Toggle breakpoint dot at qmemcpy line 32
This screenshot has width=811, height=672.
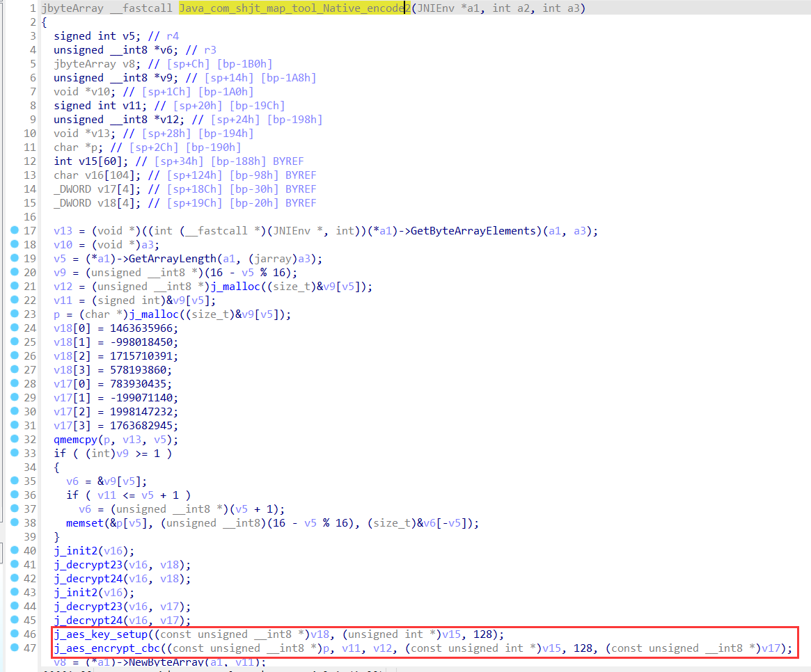tap(15, 440)
